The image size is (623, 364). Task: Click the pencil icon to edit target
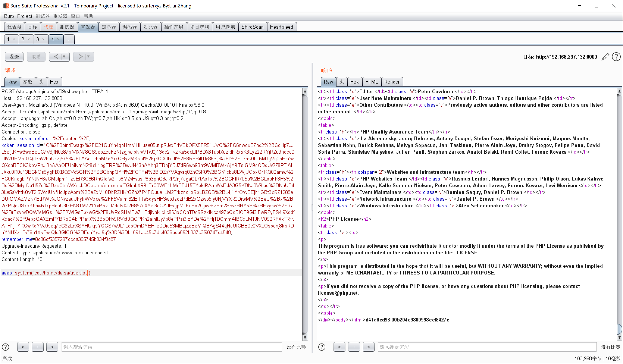[605, 57]
